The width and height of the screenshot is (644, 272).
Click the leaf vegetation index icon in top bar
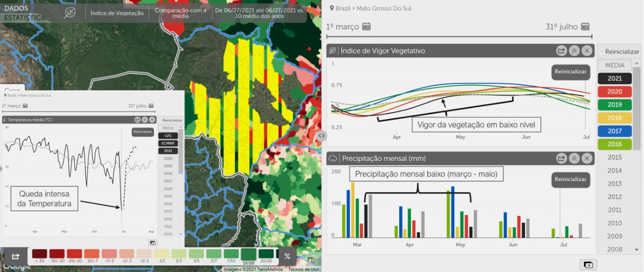tap(70, 13)
